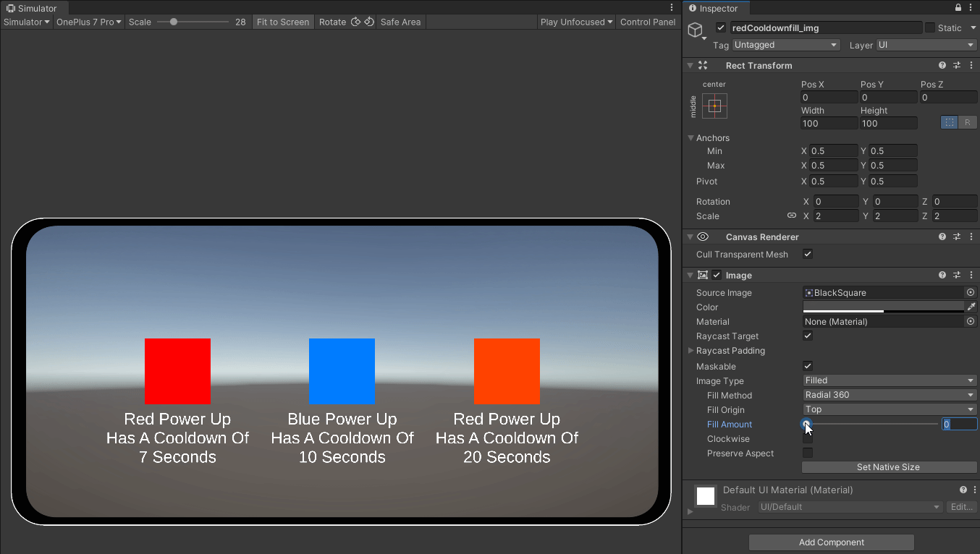Rotate the simulator screen clockwise
The height and width of the screenshot is (554, 980).
(356, 22)
